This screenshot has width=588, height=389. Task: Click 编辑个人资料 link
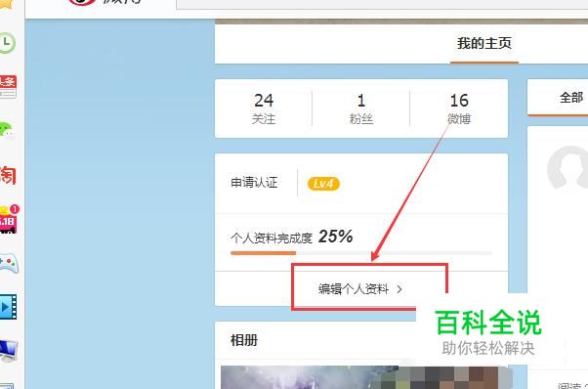tap(354, 289)
